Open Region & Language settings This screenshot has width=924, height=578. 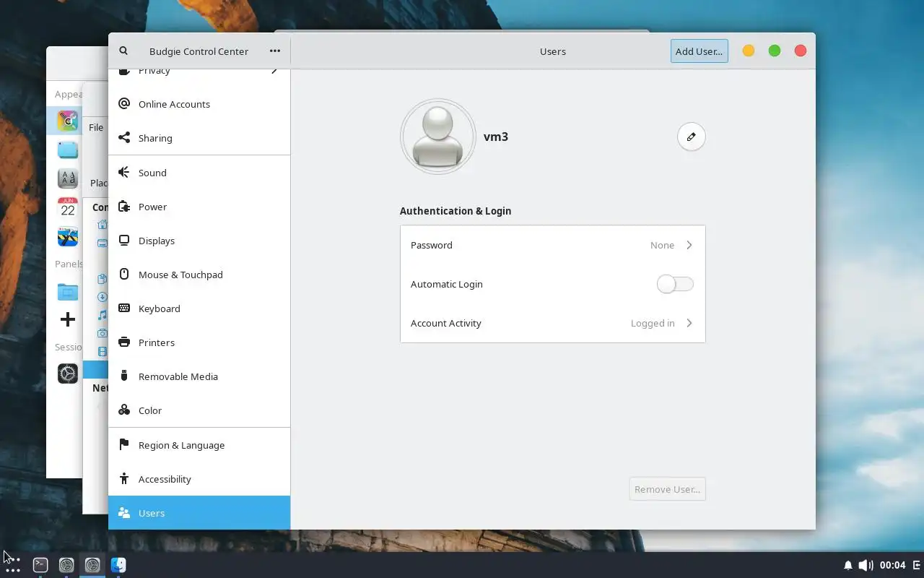(199, 445)
